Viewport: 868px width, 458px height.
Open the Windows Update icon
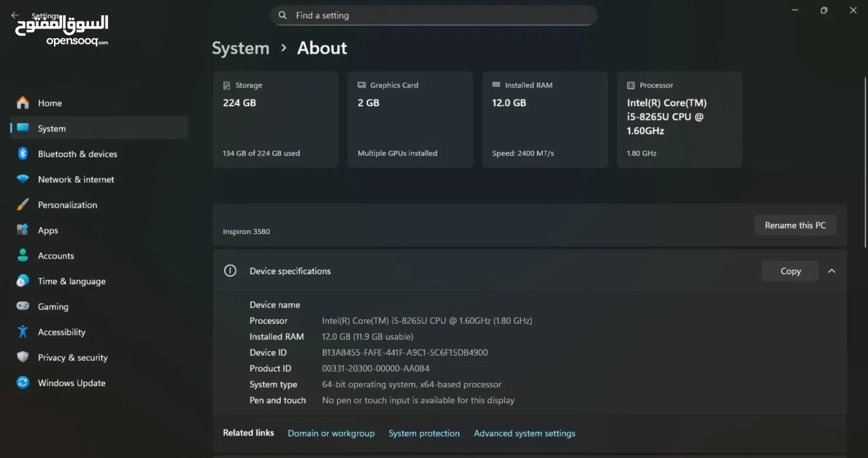point(23,383)
